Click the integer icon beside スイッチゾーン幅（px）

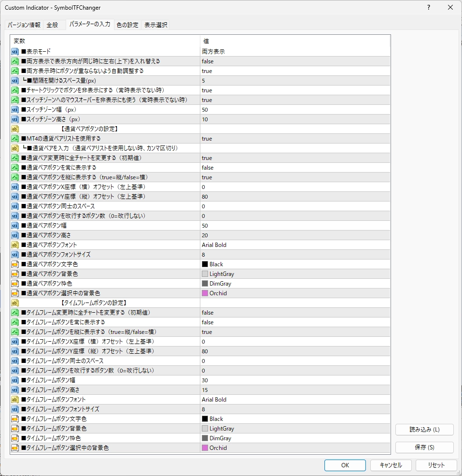tap(15, 110)
